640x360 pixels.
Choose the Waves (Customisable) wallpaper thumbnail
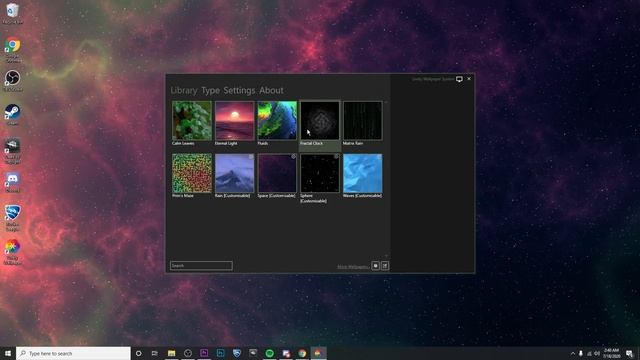coord(362,173)
